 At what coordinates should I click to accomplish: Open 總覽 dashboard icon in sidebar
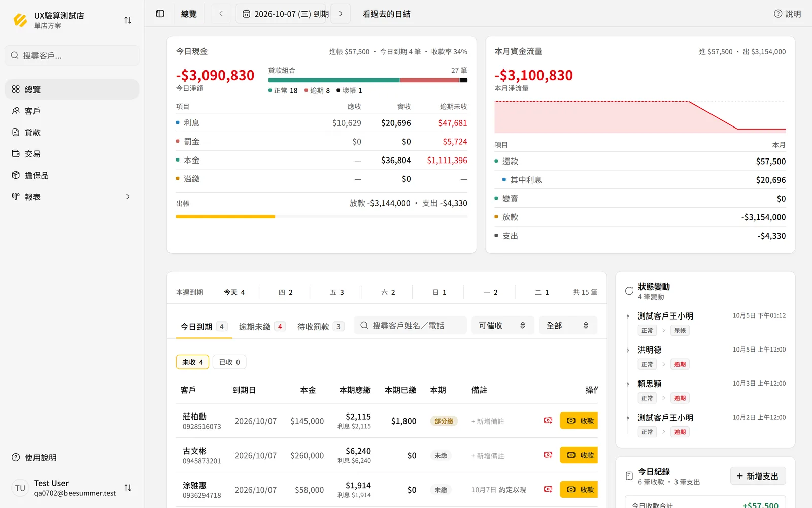click(x=16, y=89)
